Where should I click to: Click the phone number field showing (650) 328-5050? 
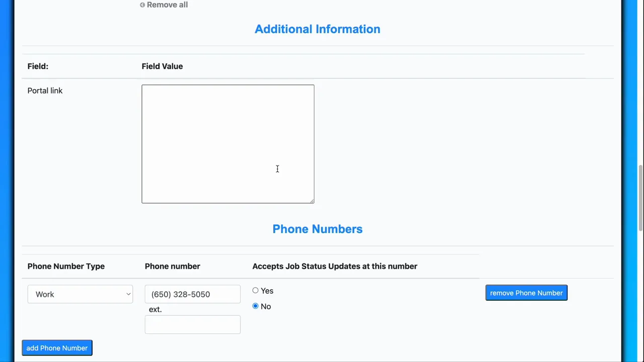click(x=192, y=294)
